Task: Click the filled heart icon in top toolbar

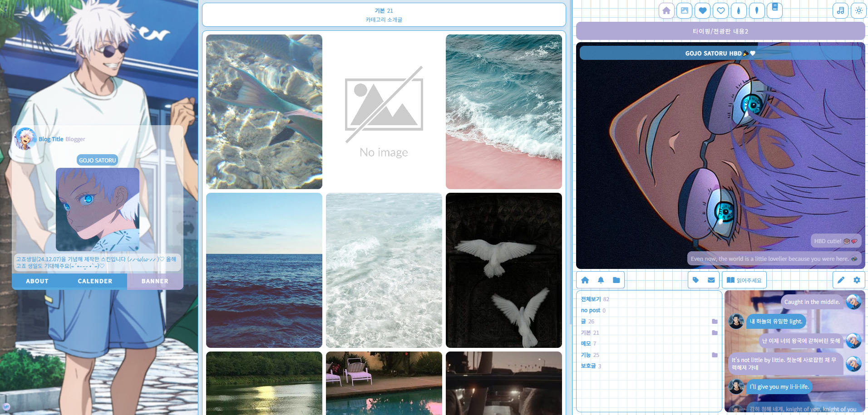Action: pyautogui.click(x=703, y=10)
